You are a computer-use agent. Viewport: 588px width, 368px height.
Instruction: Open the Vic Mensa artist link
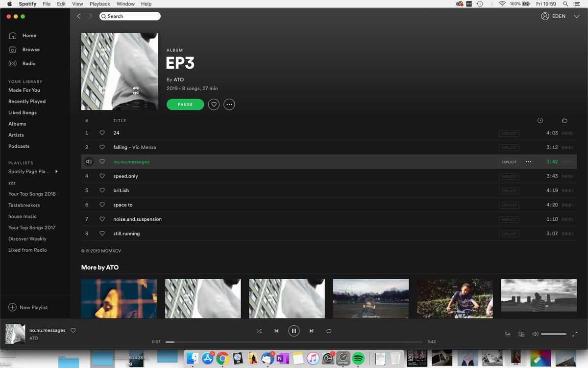144,147
